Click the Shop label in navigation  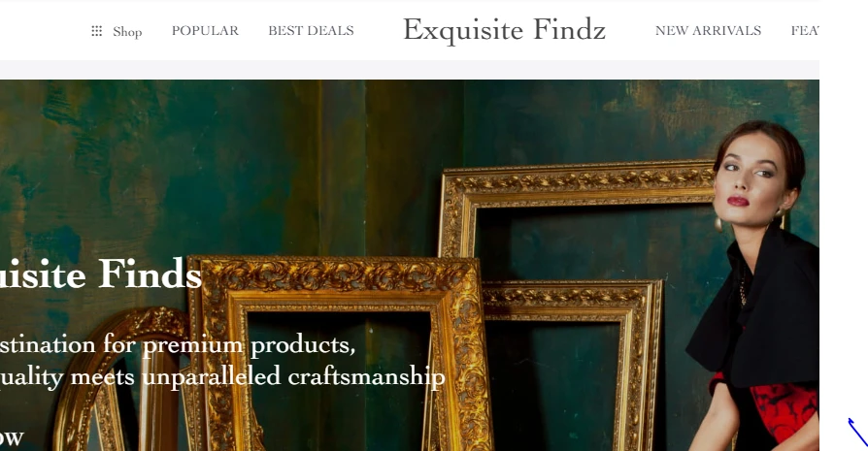pos(127,32)
